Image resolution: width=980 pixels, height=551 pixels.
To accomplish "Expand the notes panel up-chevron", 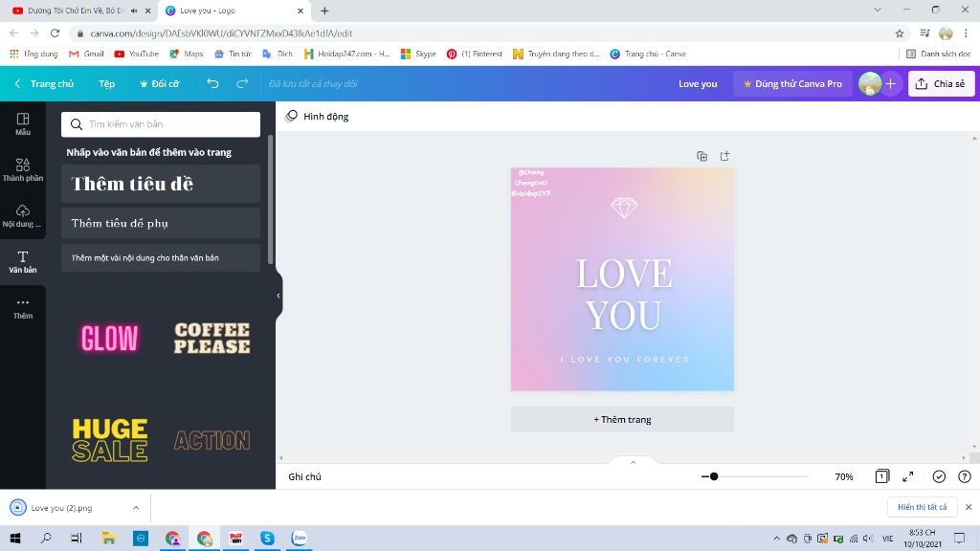I will point(633,462).
